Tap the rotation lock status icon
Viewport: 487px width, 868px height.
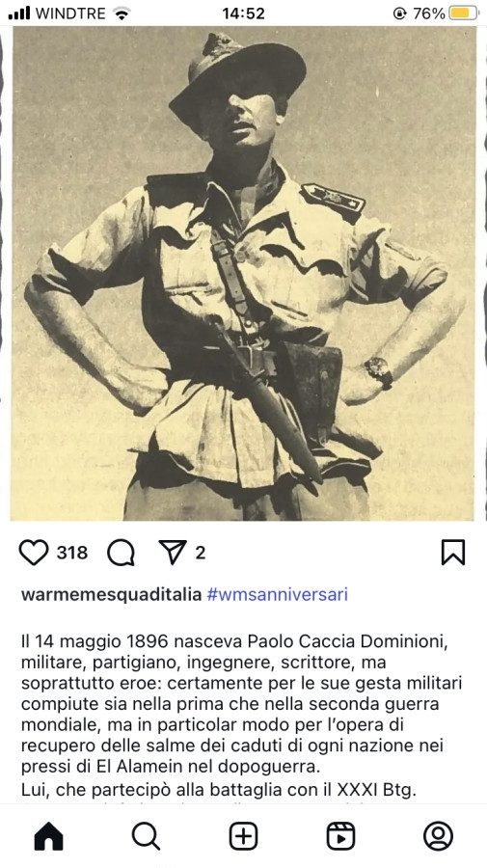(399, 14)
